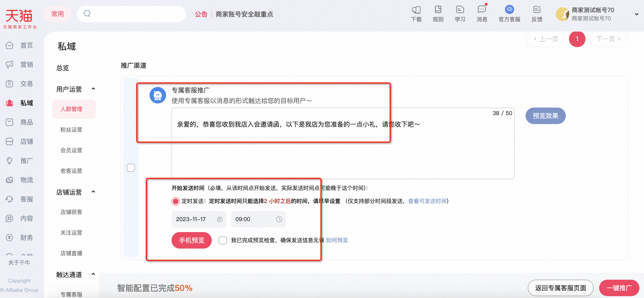Go to 上一页 previous page
Viewport: 644px width, 298px height.
click(x=545, y=39)
